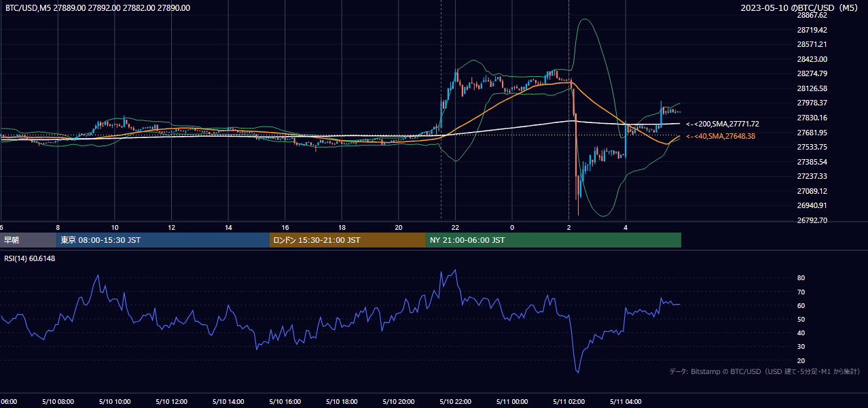The width and height of the screenshot is (868, 408).
Task: Click RSI scale value 40
Action: [x=801, y=333]
